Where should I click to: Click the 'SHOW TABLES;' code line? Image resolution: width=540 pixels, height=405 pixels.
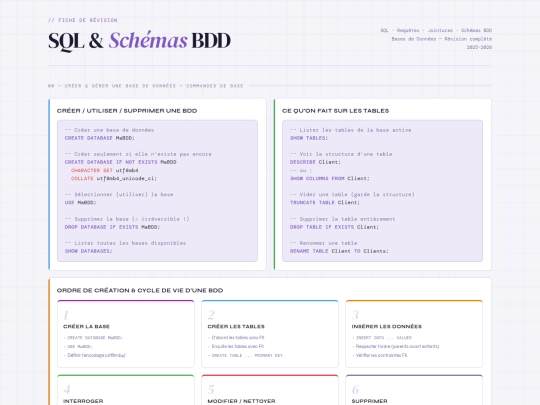(x=309, y=138)
